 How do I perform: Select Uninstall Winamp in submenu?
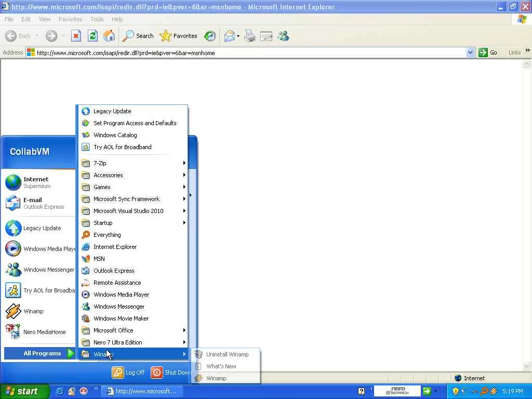point(225,354)
